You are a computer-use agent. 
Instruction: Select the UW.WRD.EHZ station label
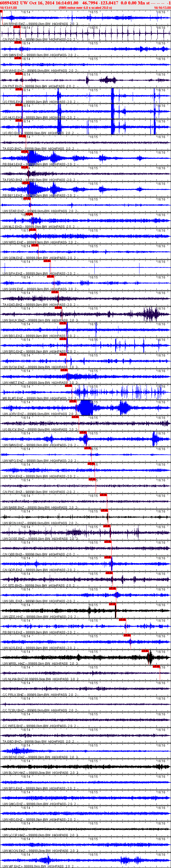pyautogui.click(x=14, y=242)
